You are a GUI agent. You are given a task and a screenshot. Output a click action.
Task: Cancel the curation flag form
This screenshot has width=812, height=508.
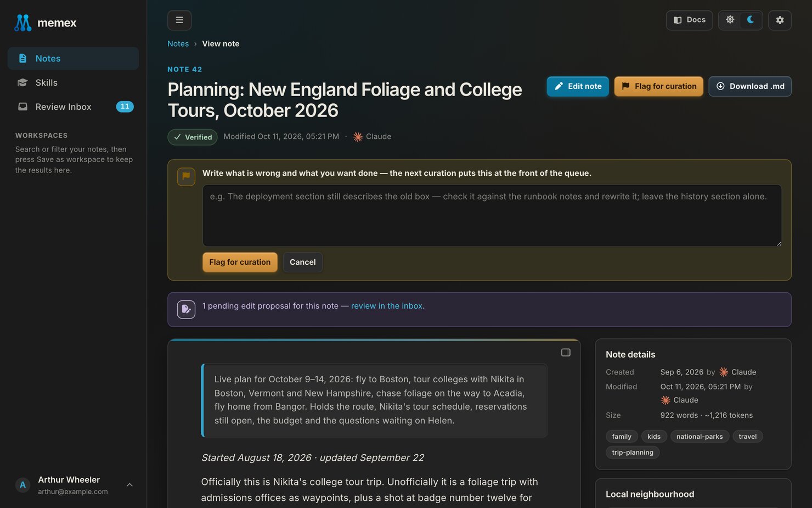point(303,263)
